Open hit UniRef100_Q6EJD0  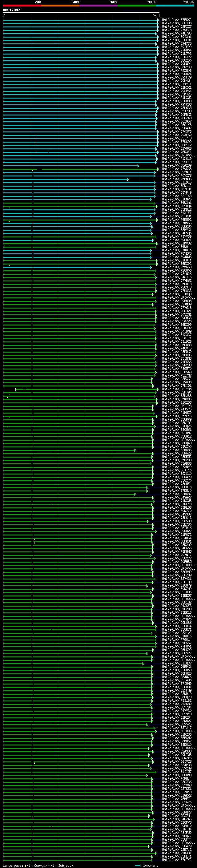pos(177,23)
